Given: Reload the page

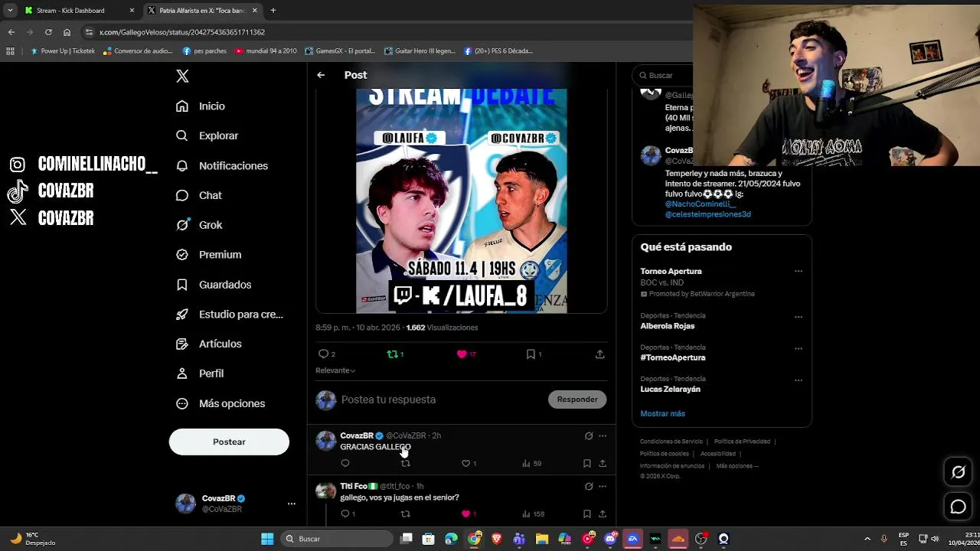Looking at the screenshot, I should (x=48, y=32).
